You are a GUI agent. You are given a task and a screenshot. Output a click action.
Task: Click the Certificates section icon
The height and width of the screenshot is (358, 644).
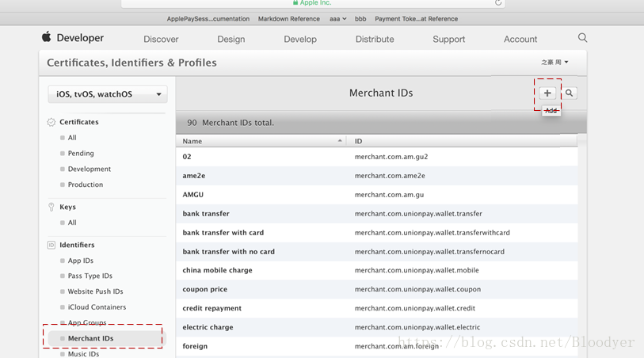pos(51,122)
